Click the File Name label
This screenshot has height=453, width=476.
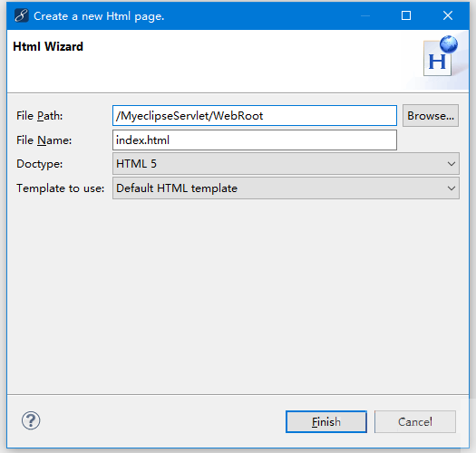(44, 140)
